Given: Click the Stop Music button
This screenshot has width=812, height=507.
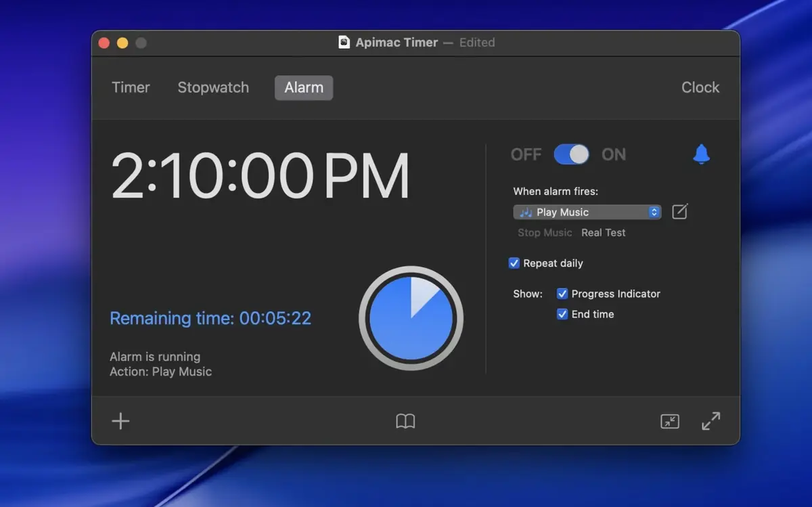Looking at the screenshot, I should click(x=545, y=232).
